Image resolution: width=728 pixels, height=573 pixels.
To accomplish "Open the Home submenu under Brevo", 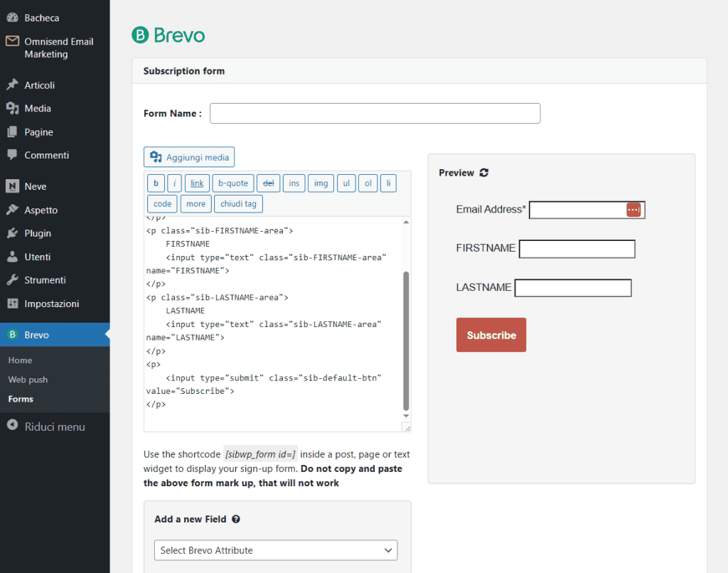I will pyautogui.click(x=20, y=360).
